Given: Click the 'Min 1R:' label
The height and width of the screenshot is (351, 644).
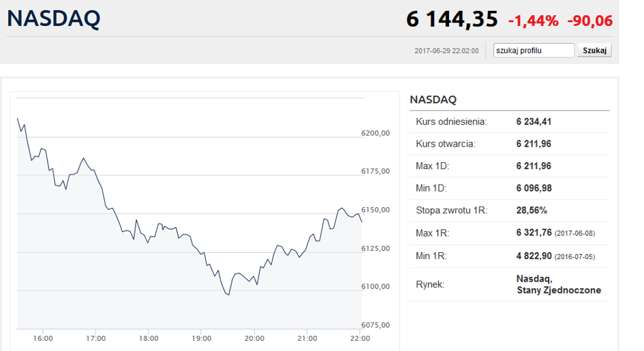Looking at the screenshot, I should [431, 256].
